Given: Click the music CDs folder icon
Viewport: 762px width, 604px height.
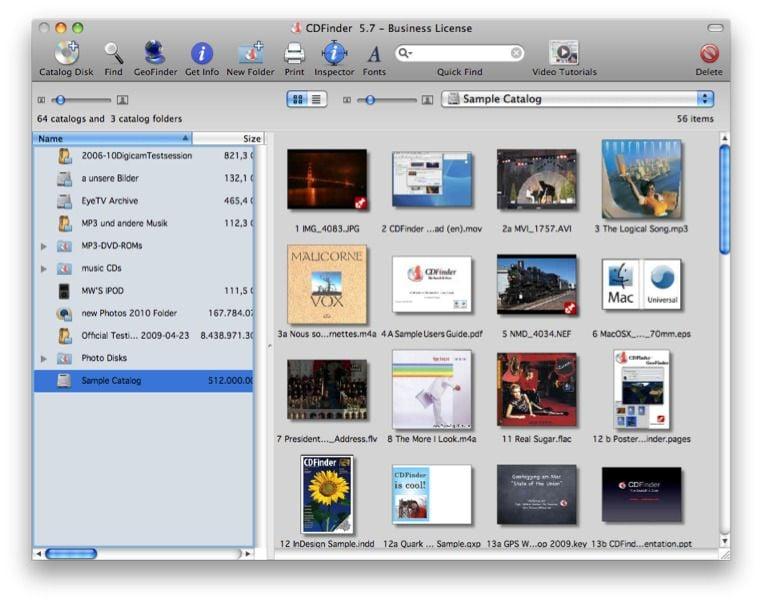Looking at the screenshot, I should [64, 269].
